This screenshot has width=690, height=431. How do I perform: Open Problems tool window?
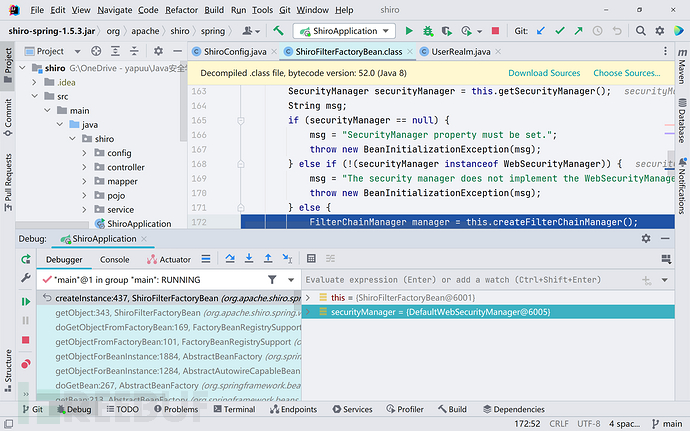(176, 409)
